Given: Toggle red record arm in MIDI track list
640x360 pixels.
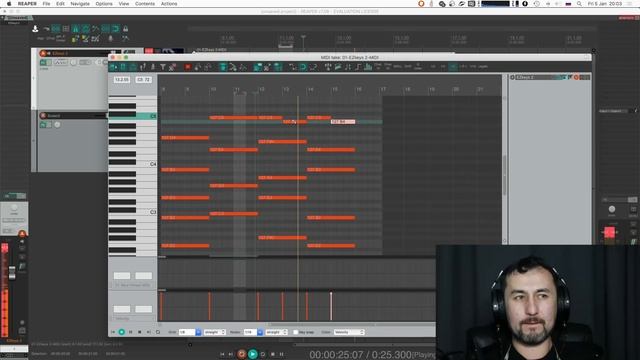Looking at the screenshot, I should [576, 77].
